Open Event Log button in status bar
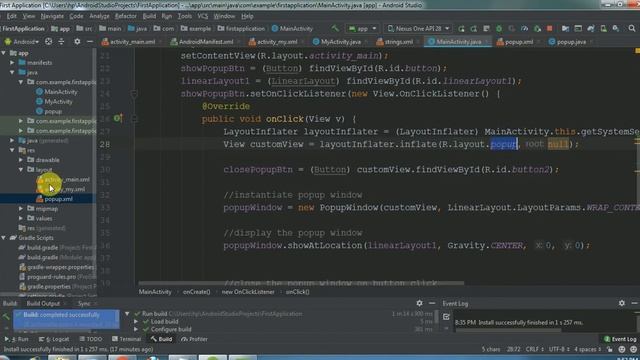The height and width of the screenshot is (360, 640). coord(620,339)
